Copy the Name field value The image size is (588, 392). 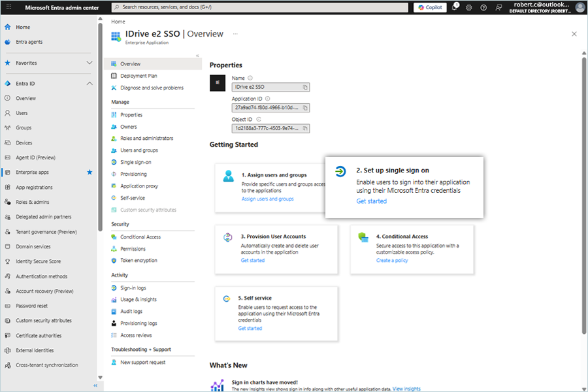(305, 87)
